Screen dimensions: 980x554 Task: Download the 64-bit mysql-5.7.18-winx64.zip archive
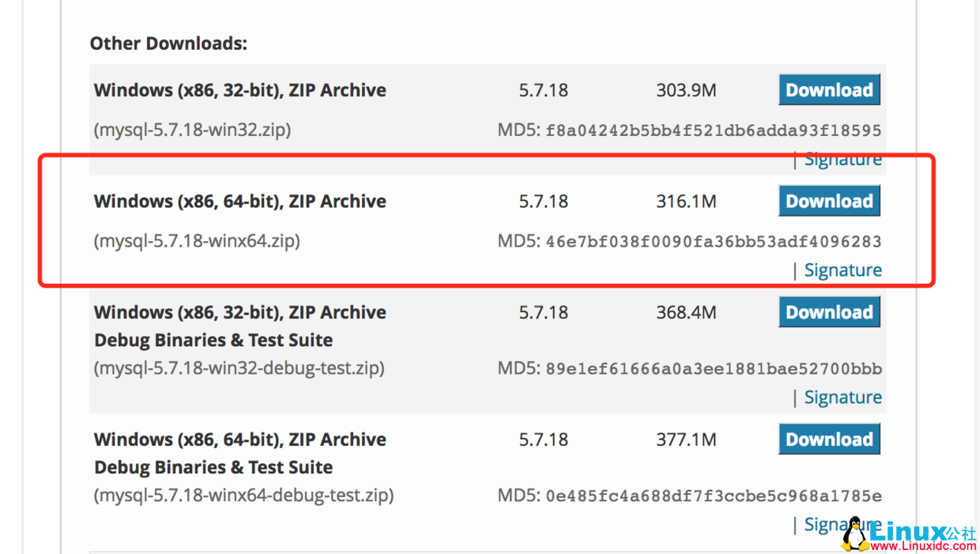click(x=829, y=202)
